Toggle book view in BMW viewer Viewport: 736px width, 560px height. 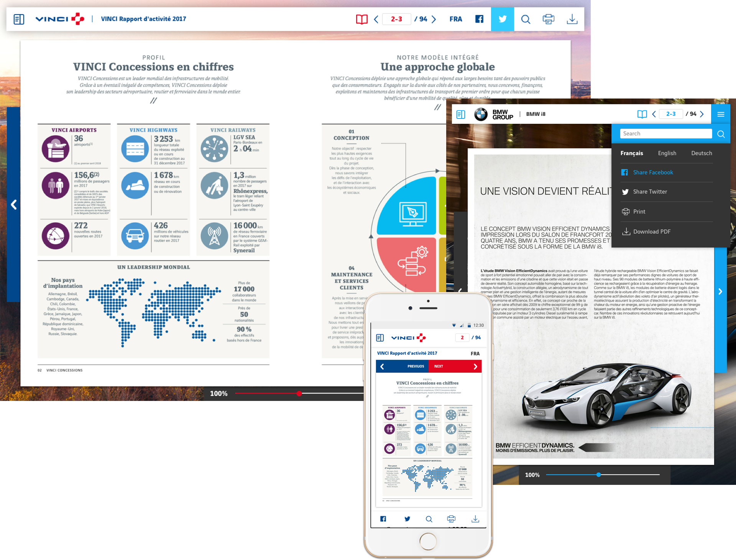pyautogui.click(x=642, y=114)
